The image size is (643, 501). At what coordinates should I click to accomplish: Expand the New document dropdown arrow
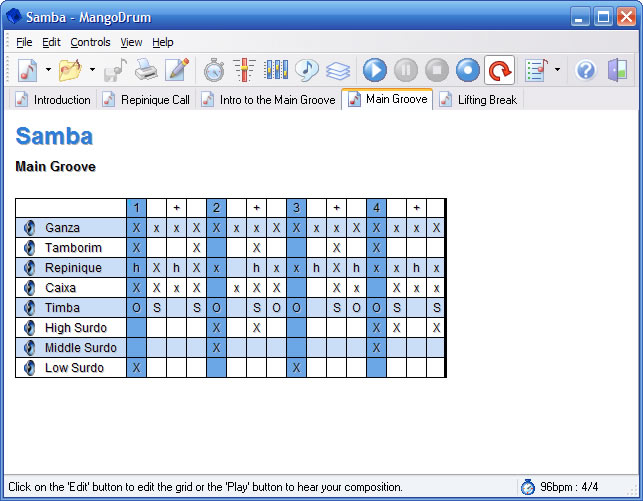click(48, 70)
